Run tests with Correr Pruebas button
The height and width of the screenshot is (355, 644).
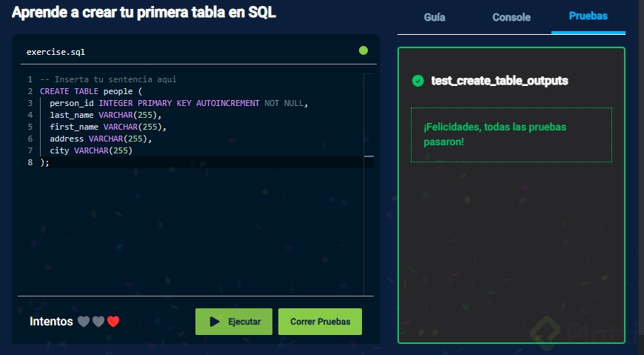click(x=320, y=322)
